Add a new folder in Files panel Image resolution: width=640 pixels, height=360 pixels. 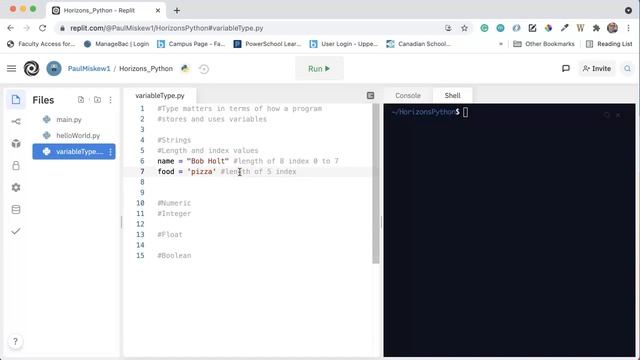coord(97,100)
